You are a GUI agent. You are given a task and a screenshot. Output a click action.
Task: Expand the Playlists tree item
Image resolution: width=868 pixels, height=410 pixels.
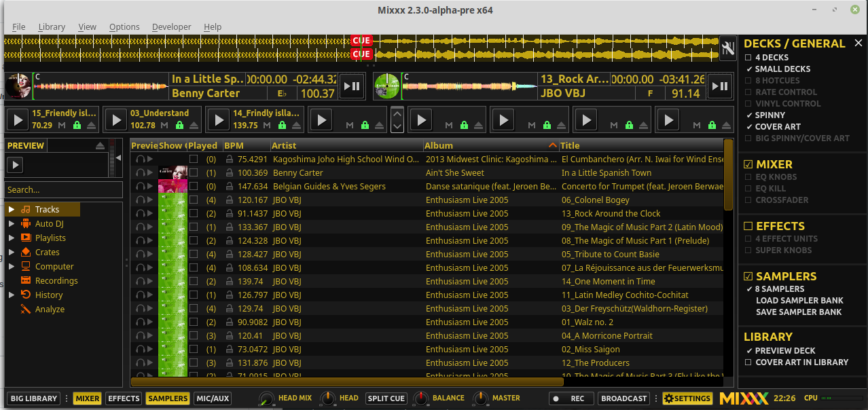pyautogui.click(x=12, y=238)
